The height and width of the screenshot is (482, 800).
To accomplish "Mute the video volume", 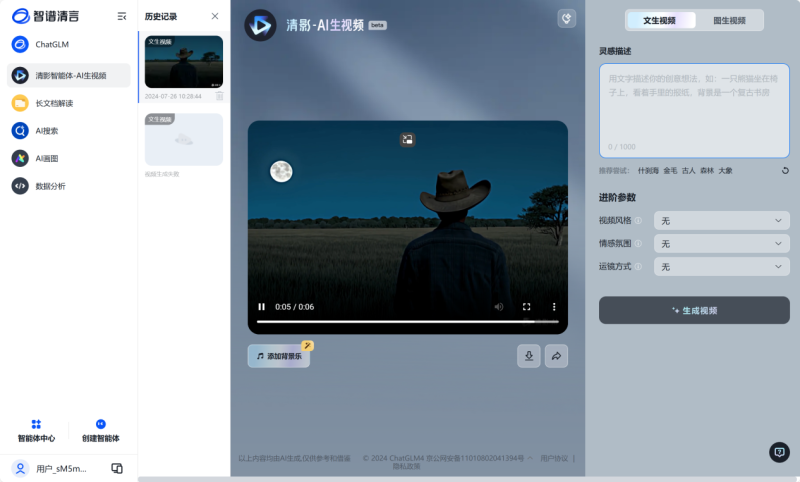I will (498, 307).
